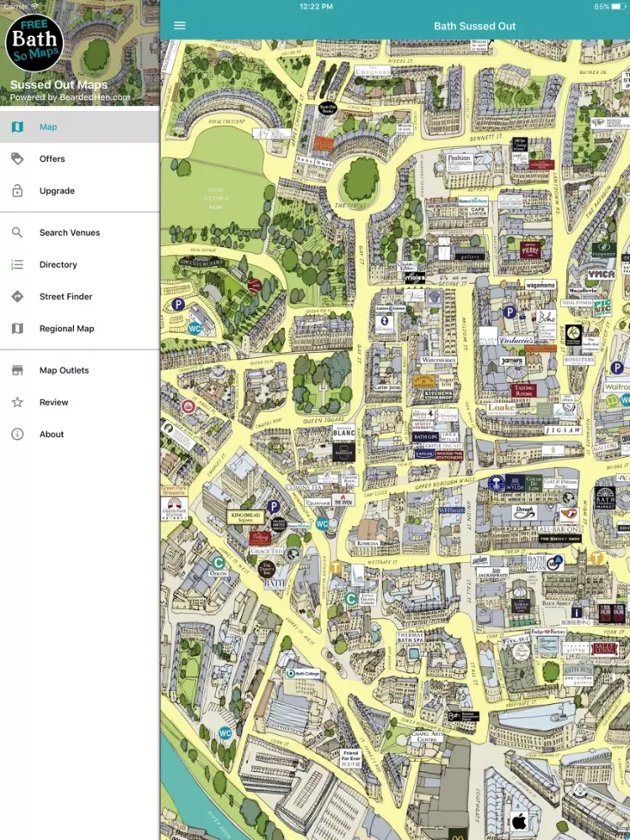Tap the cinema C marker above Odeon
The width and height of the screenshot is (630, 840).
218,563
